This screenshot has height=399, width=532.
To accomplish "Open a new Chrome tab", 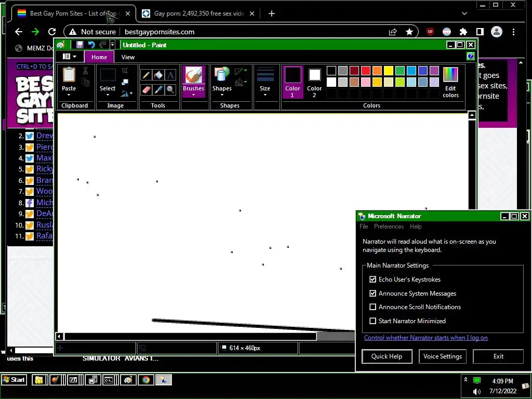I will click(271, 14).
